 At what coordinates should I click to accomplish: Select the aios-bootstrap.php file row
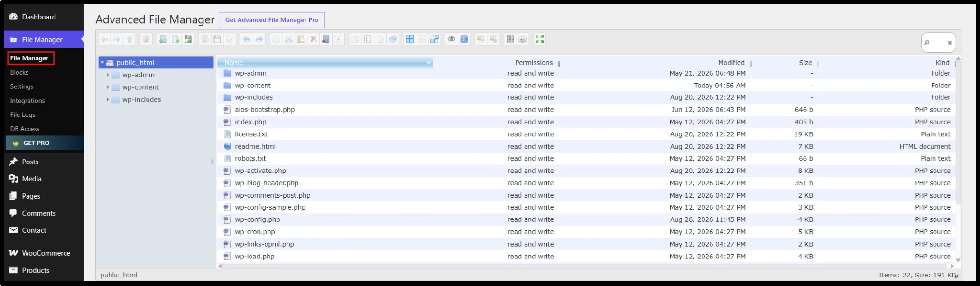click(586, 110)
